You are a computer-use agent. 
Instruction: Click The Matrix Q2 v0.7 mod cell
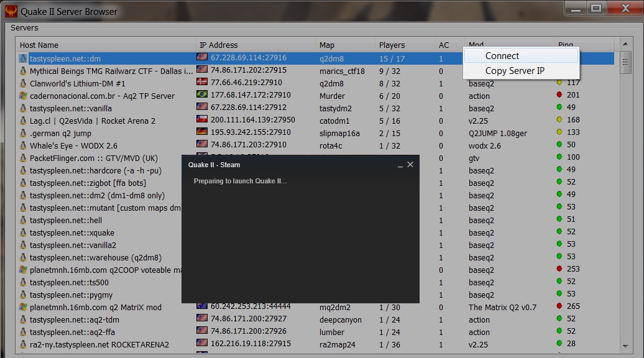click(503, 307)
